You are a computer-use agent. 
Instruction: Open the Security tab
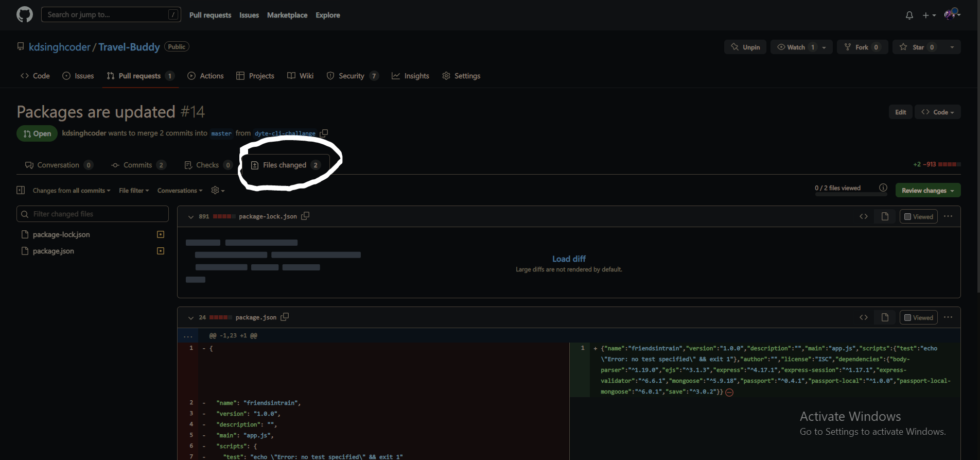click(x=353, y=76)
